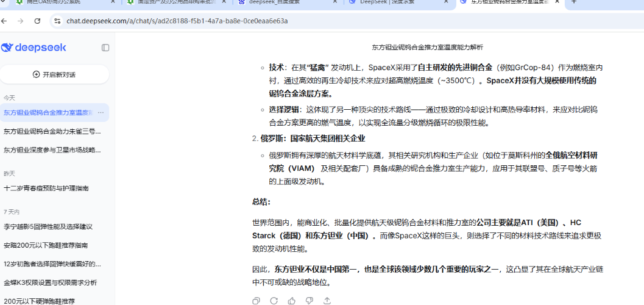644x305 pixels.
Task: Open chat 李宁越影5回弹性能及选择建议
Action: pos(48,226)
